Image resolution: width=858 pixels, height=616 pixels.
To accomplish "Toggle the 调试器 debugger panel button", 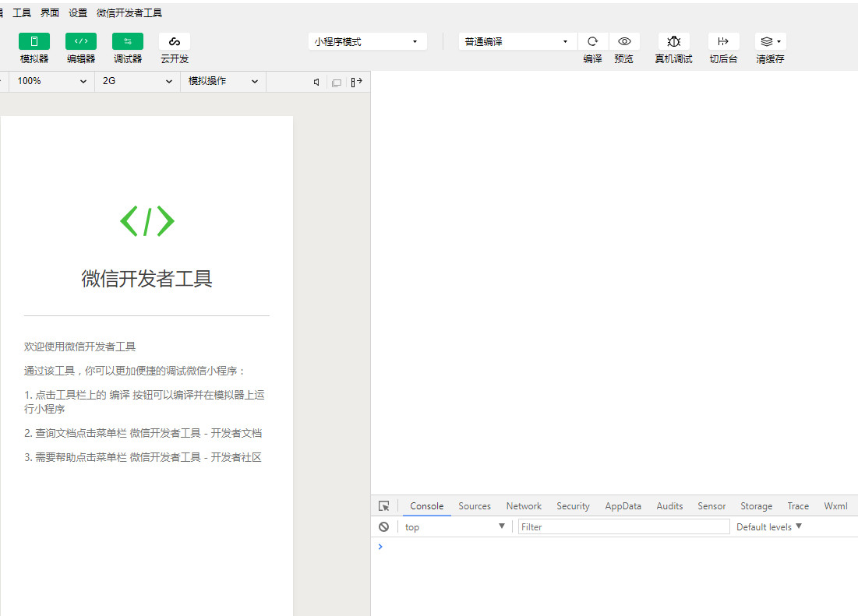I will (x=128, y=41).
